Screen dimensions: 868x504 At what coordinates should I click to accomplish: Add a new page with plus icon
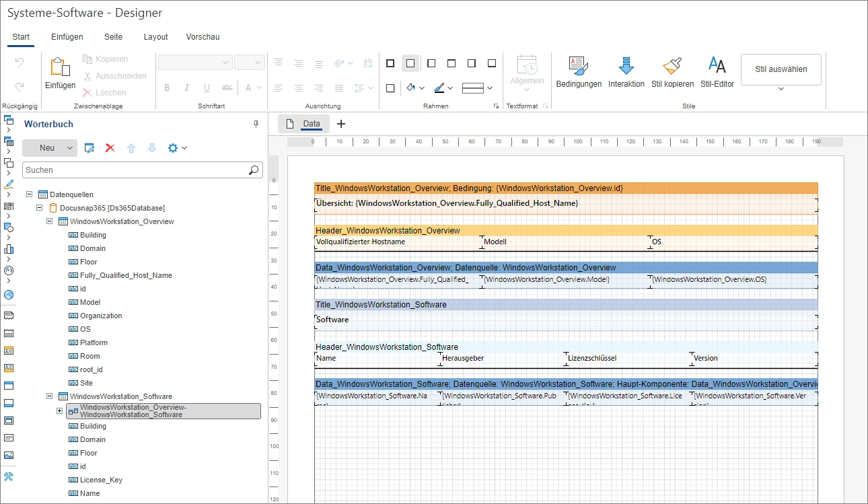coord(341,124)
